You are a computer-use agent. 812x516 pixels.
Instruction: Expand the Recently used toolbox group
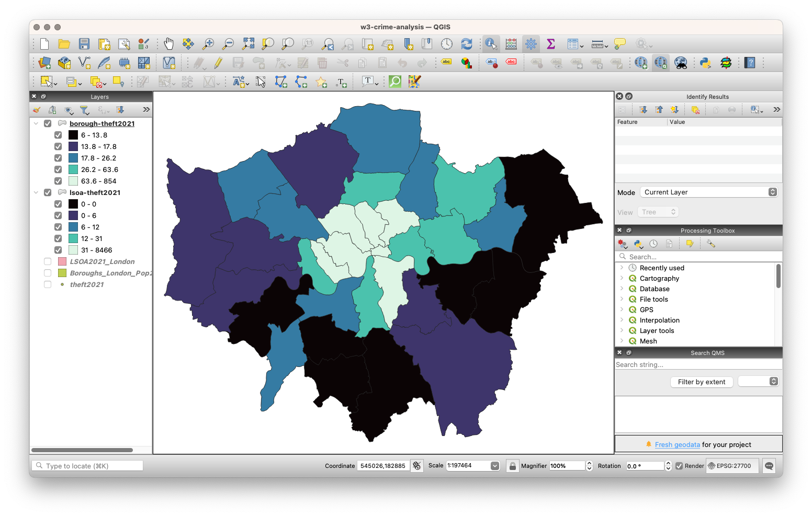pyautogui.click(x=622, y=268)
